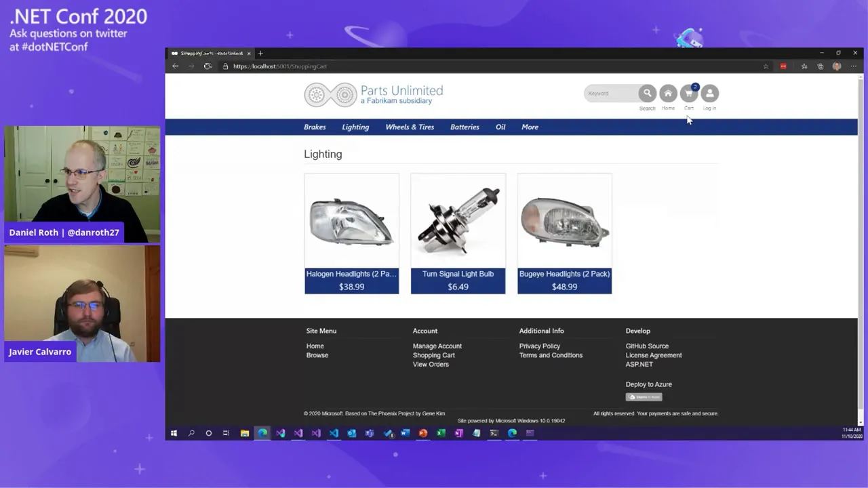Open File Explorer from the taskbar
This screenshot has width=868, height=488.
click(x=245, y=433)
